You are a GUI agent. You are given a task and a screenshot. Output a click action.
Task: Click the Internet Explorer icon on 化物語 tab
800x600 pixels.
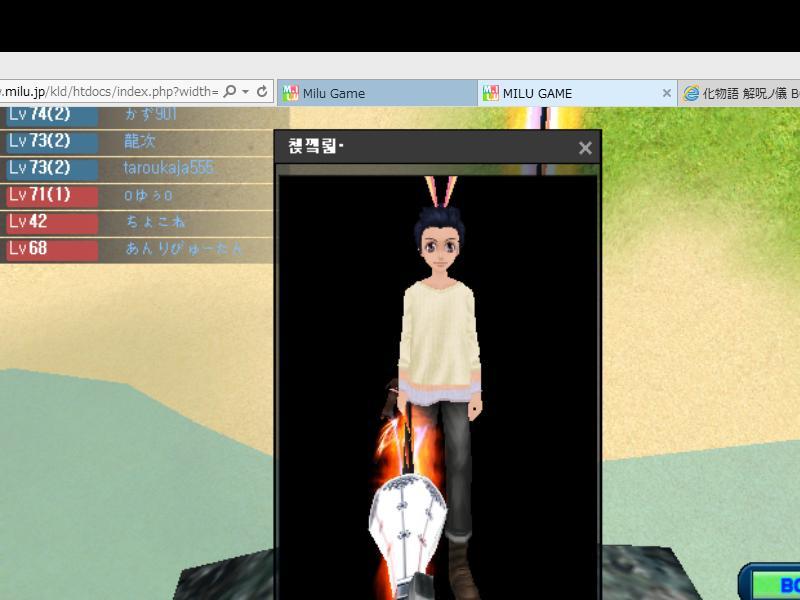click(691, 93)
